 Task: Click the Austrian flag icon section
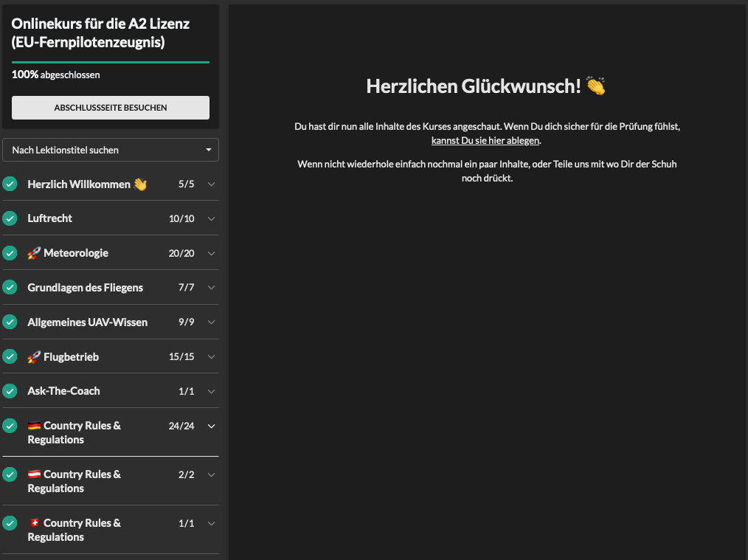coord(34,474)
